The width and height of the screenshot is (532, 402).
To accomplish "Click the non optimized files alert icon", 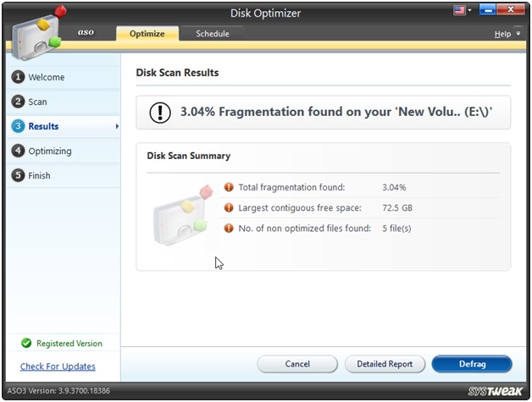I will (x=228, y=228).
